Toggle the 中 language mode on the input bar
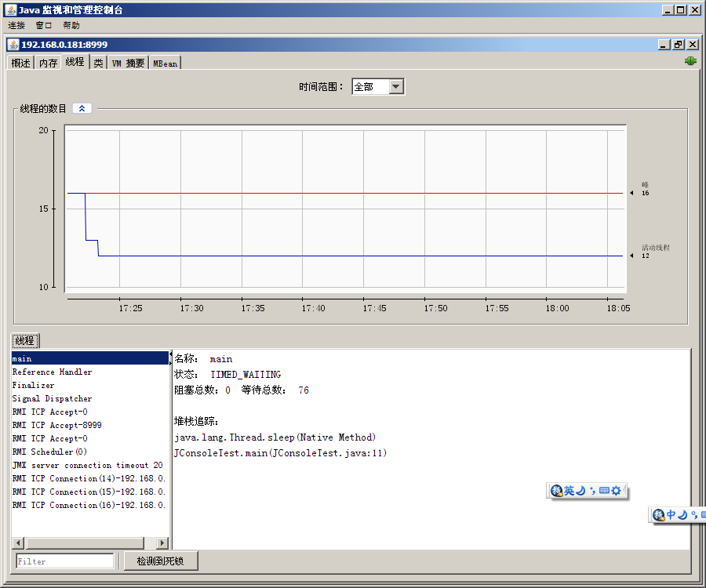This screenshot has width=706, height=588. coord(671,515)
